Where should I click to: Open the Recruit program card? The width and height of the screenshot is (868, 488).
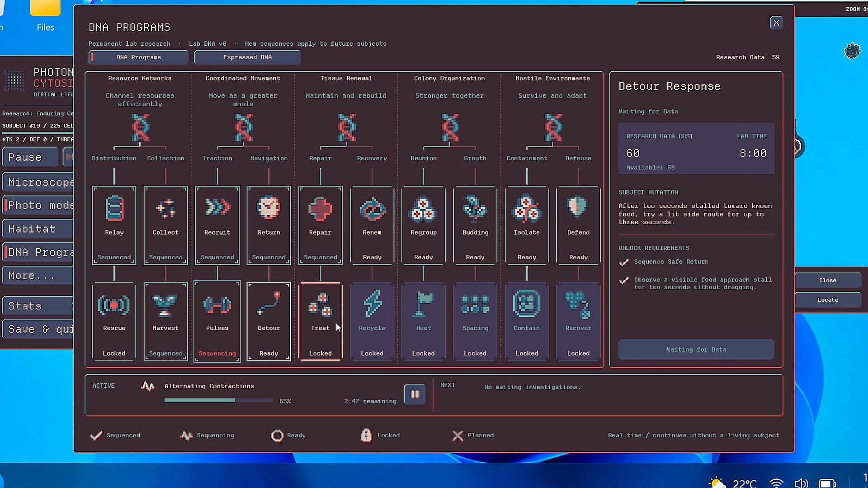pos(217,225)
